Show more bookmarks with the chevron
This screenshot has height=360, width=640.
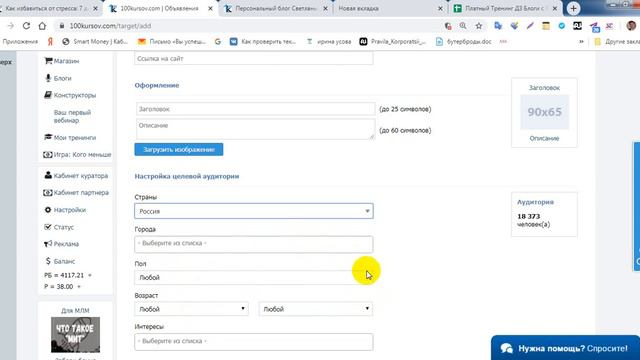pos(581,42)
